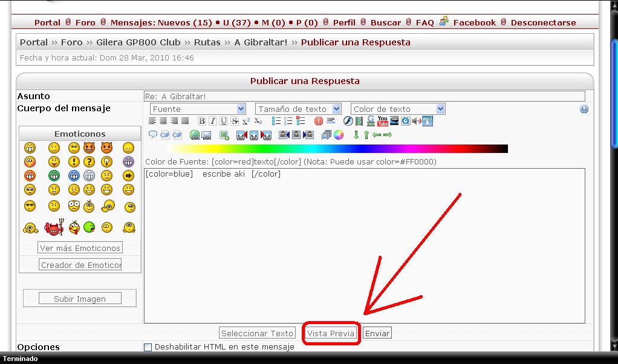Insert an mp3 audio clip

pyautogui.click(x=427, y=121)
